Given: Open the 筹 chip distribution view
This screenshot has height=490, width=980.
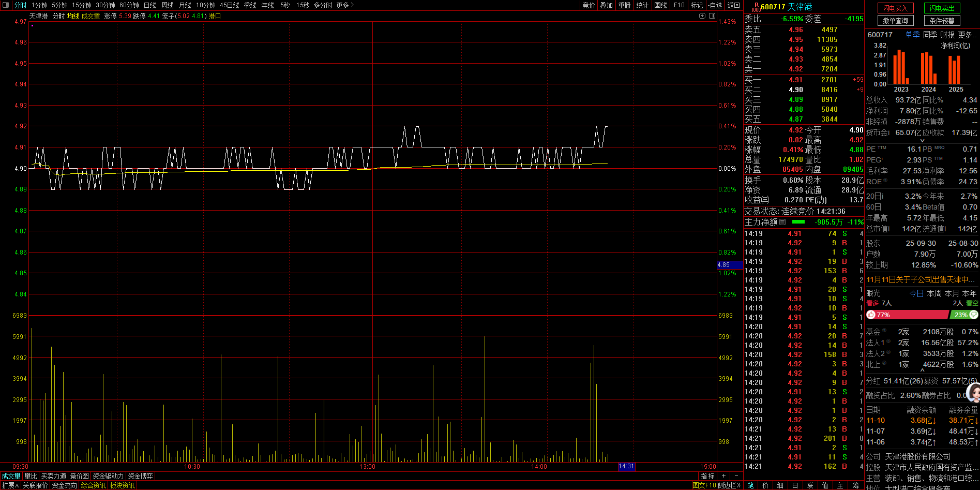Looking at the screenshot, I should tap(856, 485).
